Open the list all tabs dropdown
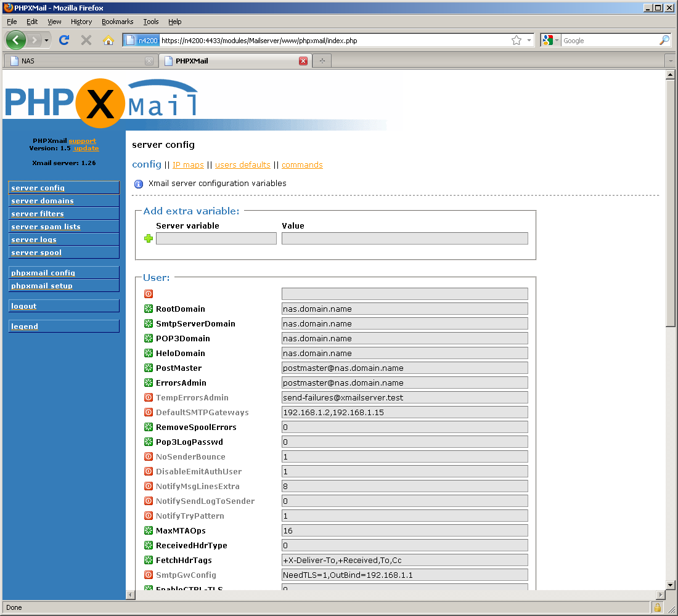The height and width of the screenshot is (616, 678). 671,61
